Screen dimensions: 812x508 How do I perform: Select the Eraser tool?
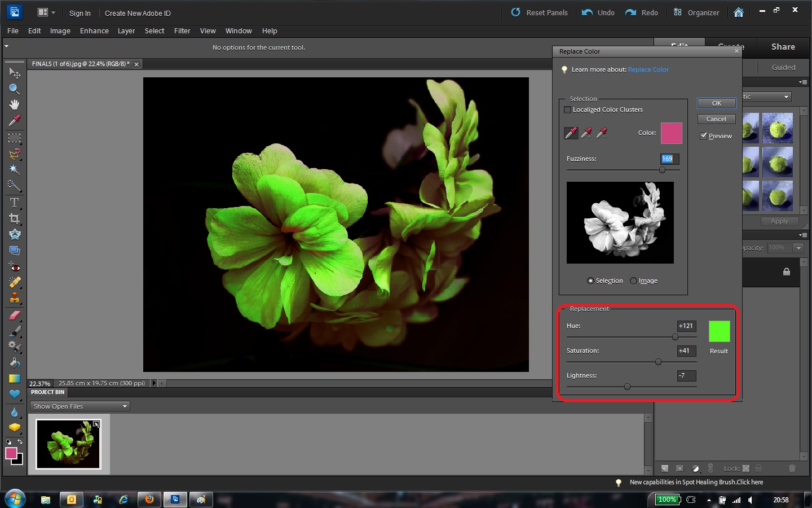click(15, 316)
